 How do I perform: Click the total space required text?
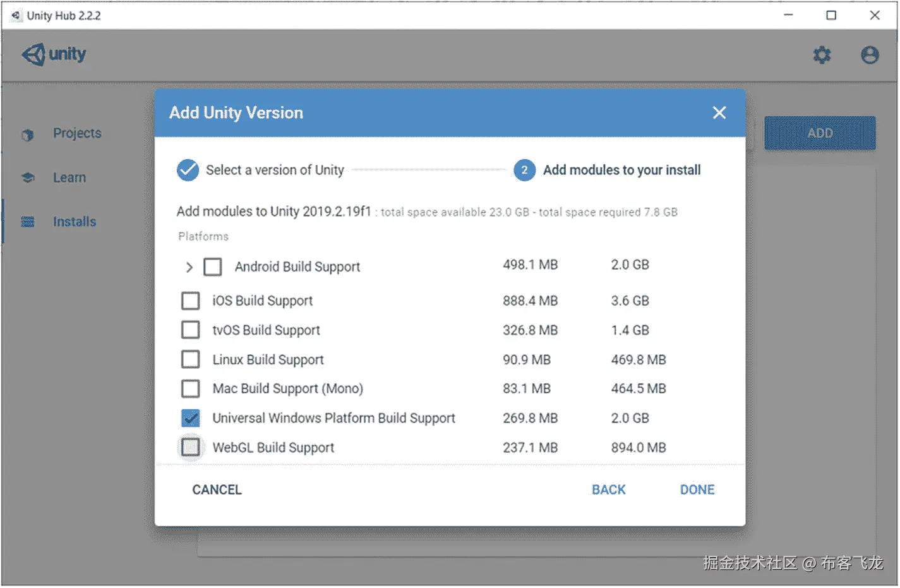point(608,212)
